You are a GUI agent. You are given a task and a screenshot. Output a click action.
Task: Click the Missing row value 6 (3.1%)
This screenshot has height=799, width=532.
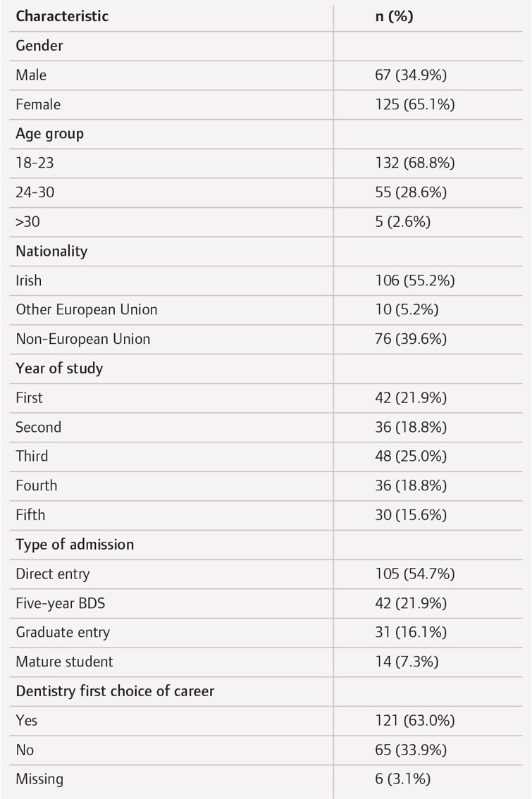tap(402, 779)
